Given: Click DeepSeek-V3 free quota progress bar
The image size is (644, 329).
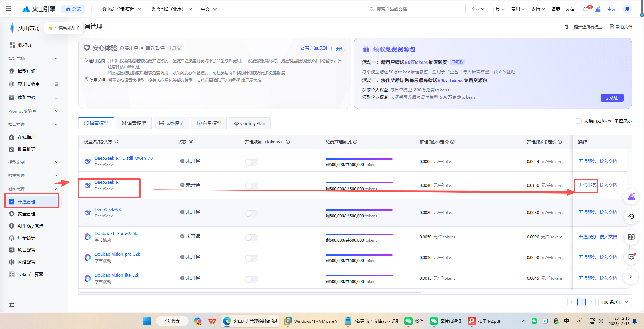Looking at the screenshot, I should pyautogui.click(x=358, y=210).
